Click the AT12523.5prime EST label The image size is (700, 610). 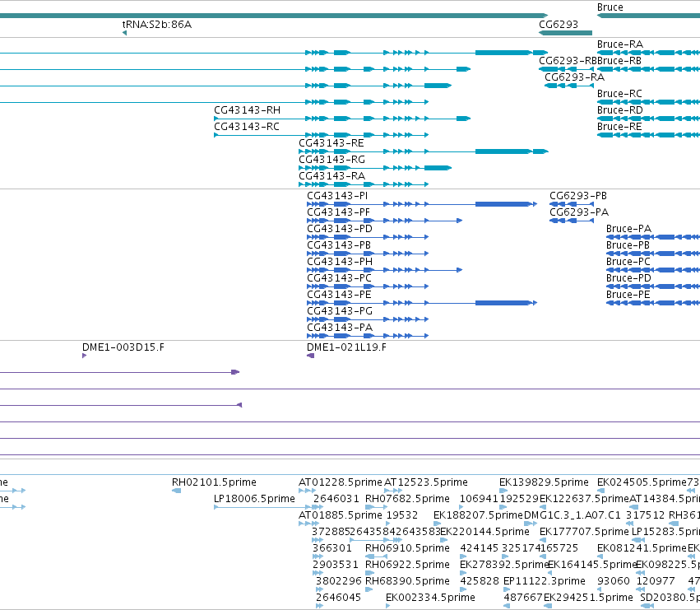[x=426, y=482]
